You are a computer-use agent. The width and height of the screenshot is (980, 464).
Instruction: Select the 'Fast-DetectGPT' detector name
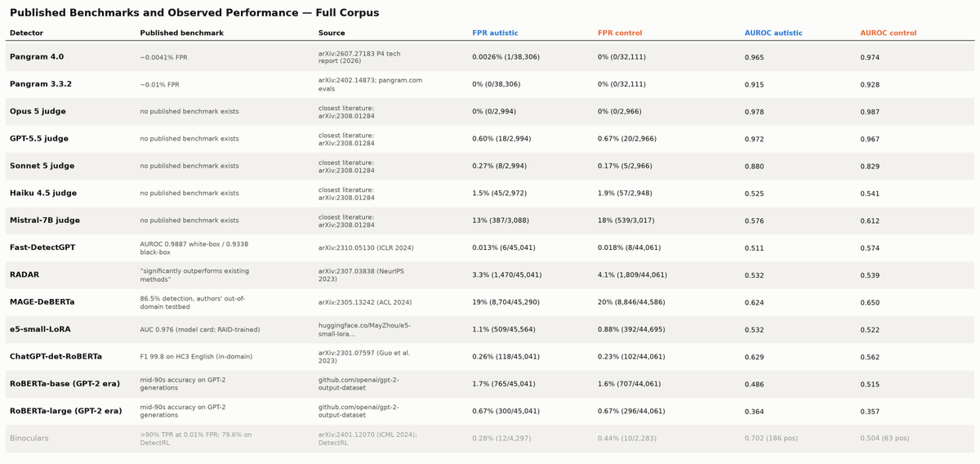pyautogui.click(x=42, y=248)
